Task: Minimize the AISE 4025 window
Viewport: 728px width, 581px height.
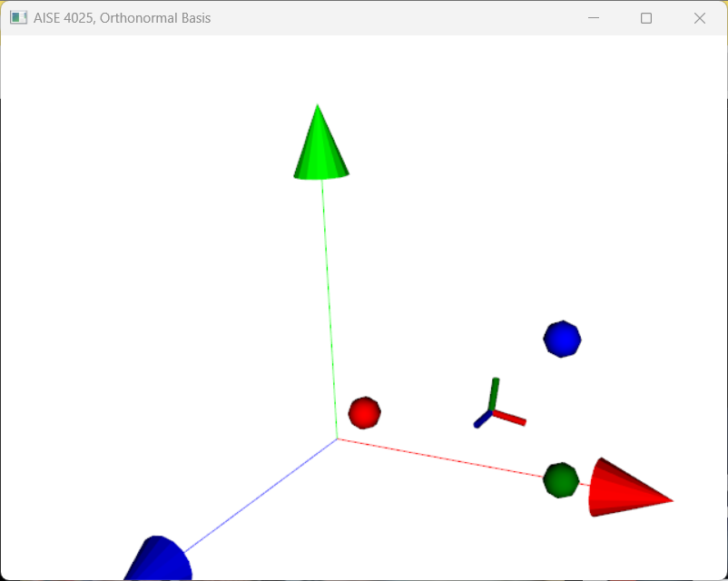Action: pos(594,17)
